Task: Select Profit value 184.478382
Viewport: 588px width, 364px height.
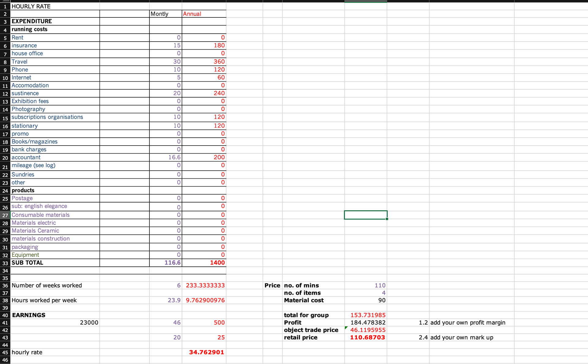Action: (x=366, y=323)
